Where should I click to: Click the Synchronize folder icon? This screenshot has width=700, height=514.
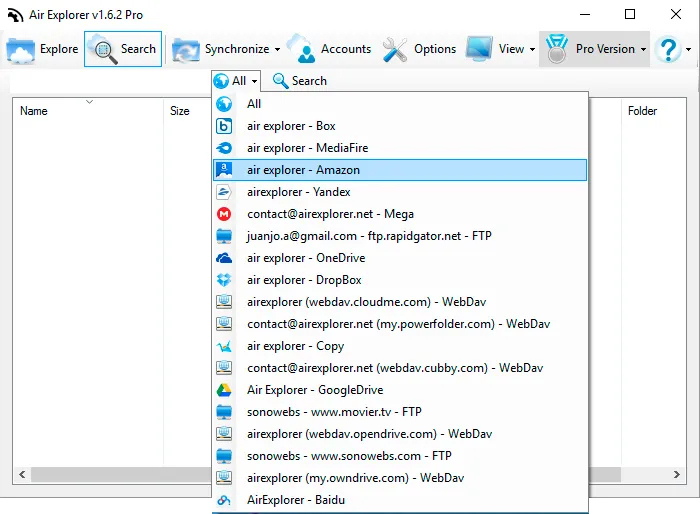click(186, 49)
